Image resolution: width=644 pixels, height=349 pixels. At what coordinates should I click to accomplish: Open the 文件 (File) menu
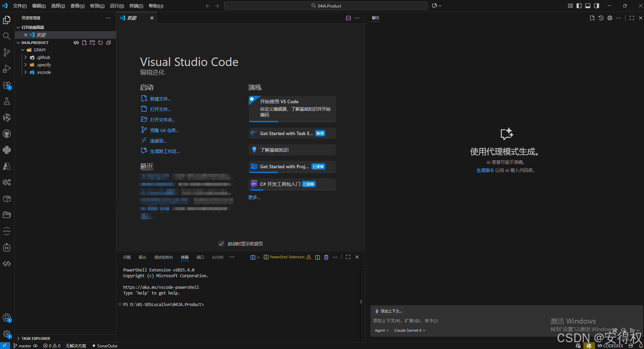click(20, 6)
